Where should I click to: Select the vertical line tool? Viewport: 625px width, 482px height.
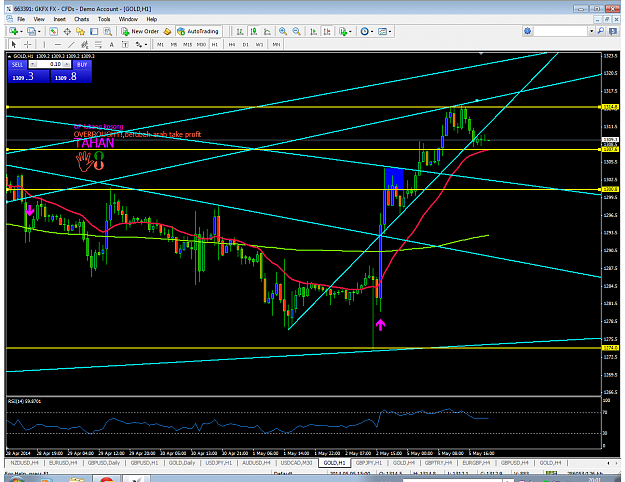(x=44, y=44)
